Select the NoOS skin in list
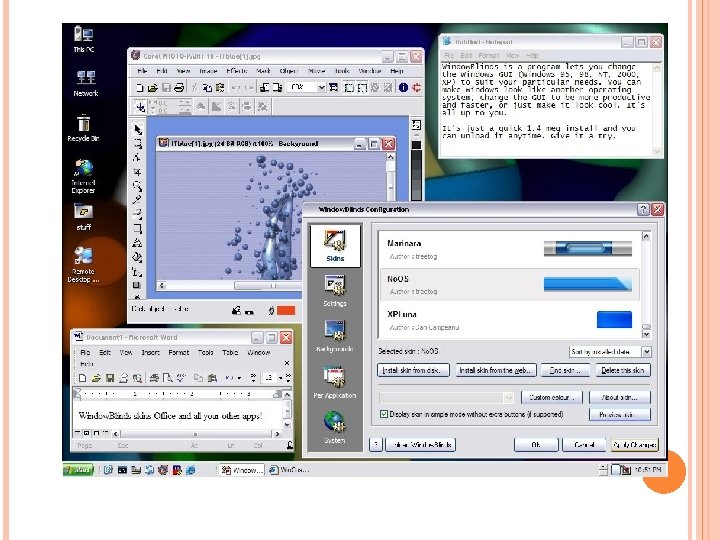 [x=510, y=285]
